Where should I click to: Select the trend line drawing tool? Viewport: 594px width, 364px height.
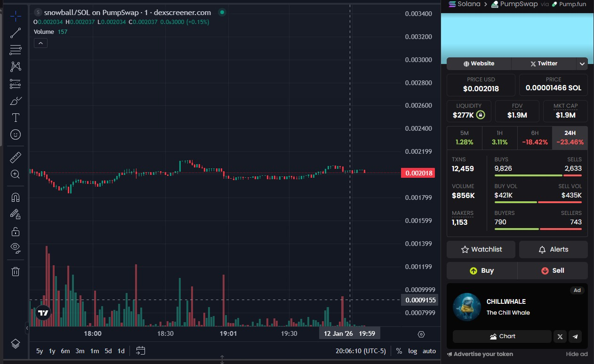[x=16, y=32]
